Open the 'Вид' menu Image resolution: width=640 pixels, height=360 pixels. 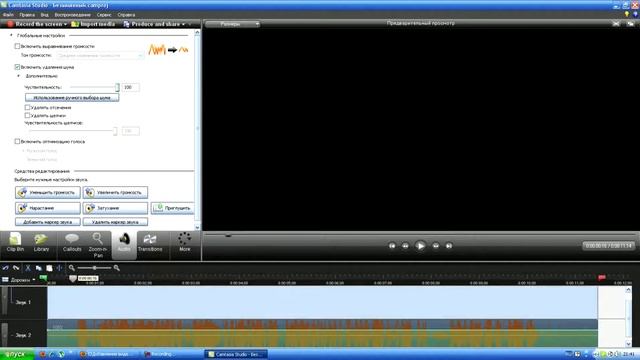pos(44,15)
